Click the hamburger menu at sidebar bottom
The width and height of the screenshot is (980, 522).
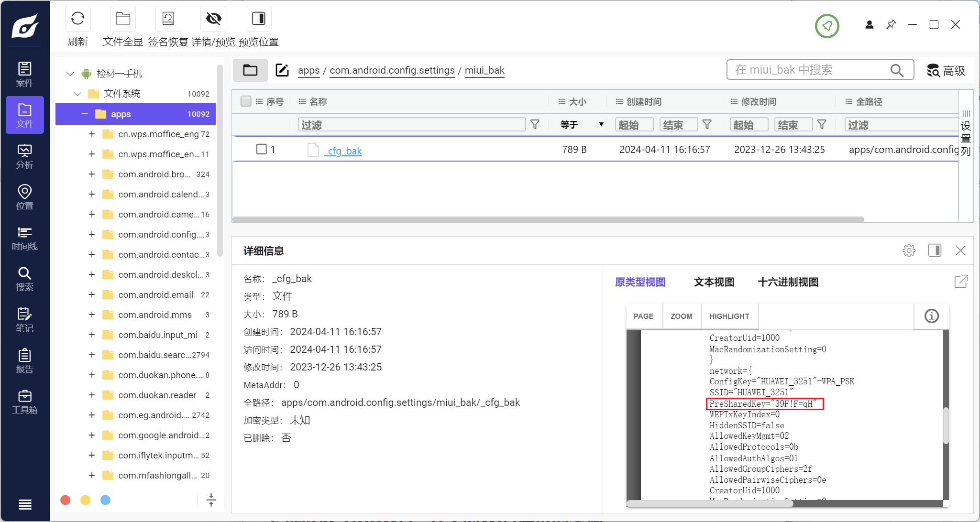(25, 504)
